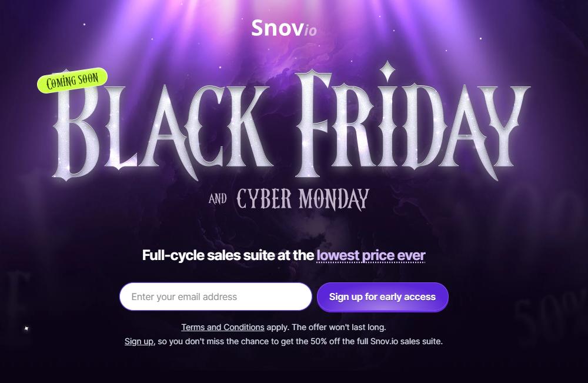Image resolution: width=588 pixels, height=383 pixels.
Task: Click the 'Full-cycle sales suite at the' text
Action: [x=228, y=255]
